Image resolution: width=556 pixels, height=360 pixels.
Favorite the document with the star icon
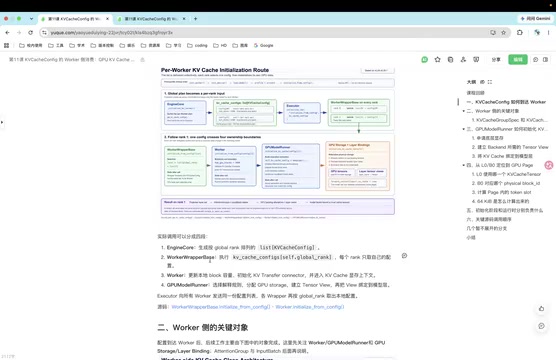(x=438, y=60)
